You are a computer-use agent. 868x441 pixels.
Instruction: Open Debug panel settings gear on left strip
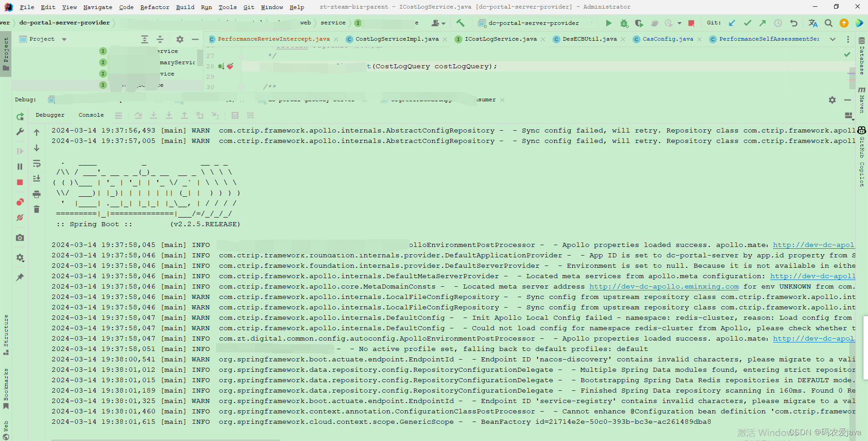(x=20, y=257)
